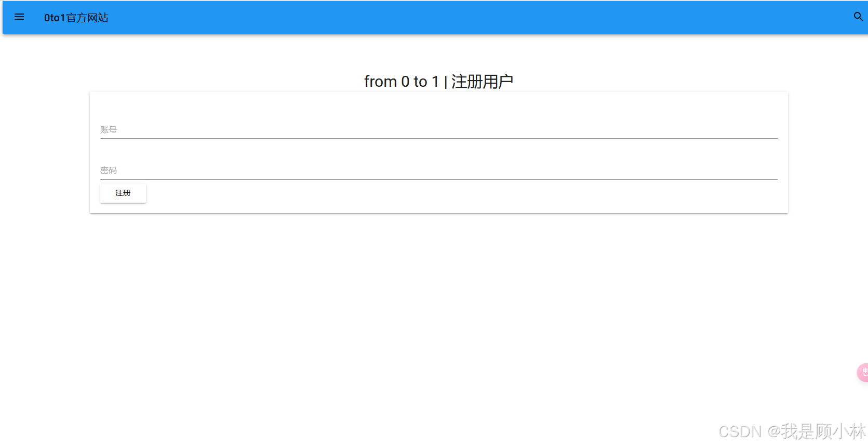Click the search magnifier icon
This screenshot has height=447, width=868.
[x=858, y=17]
